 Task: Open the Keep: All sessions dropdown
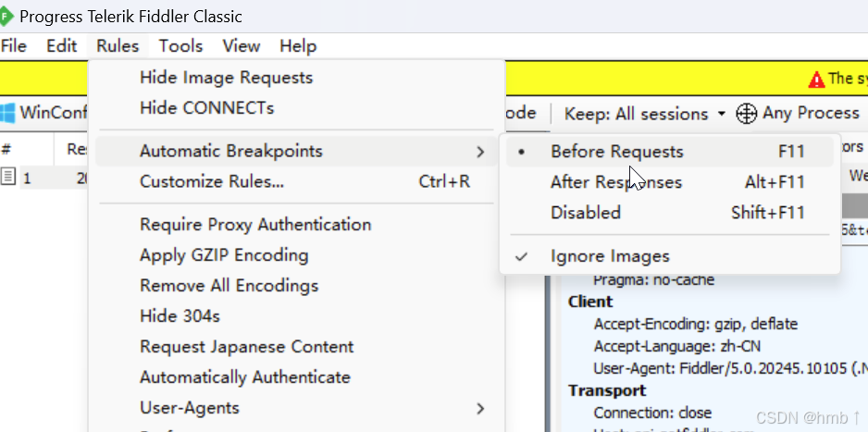click(x=644, y=114)
